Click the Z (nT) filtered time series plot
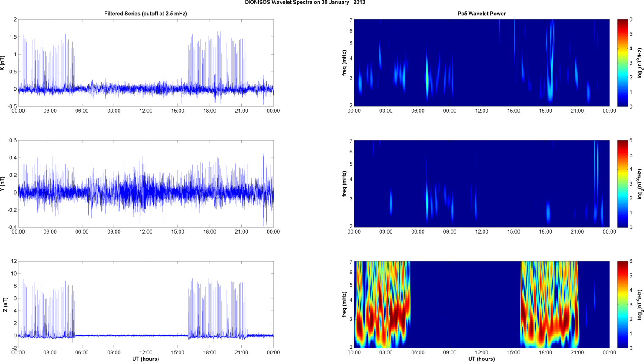 pos(146,305)
